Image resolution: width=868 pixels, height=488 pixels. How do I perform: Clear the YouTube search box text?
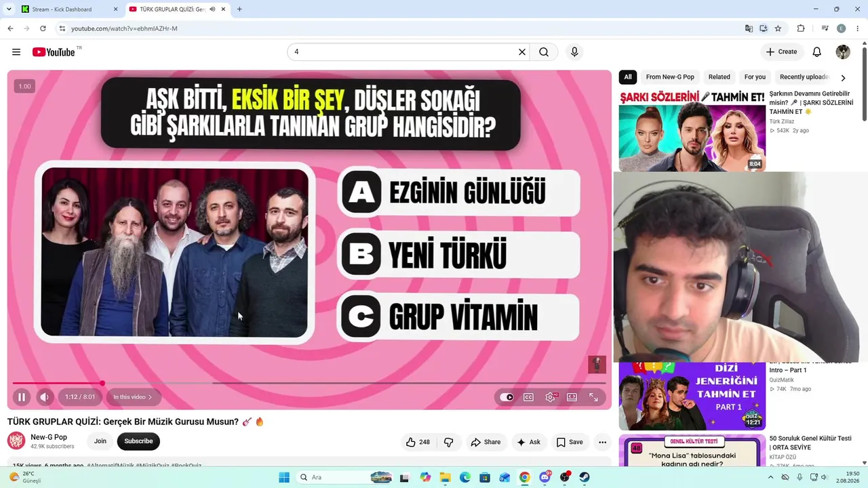pyautogui.click(x=522, y=52)
